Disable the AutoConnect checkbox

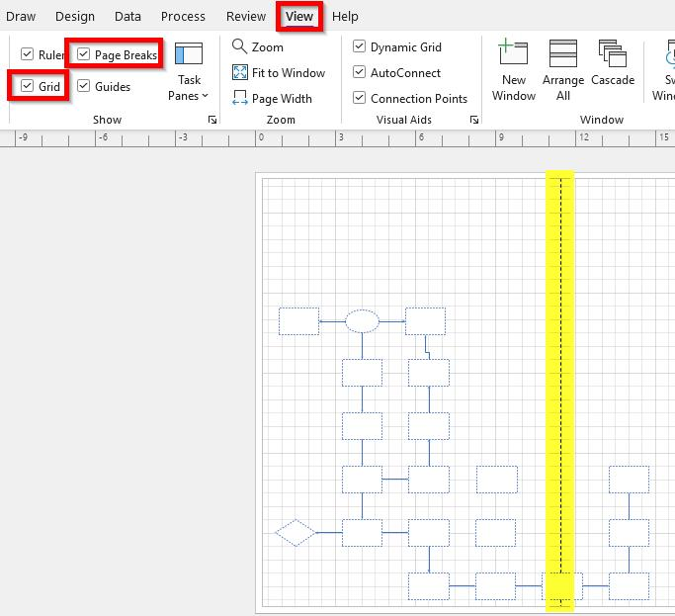tap(359, 72)
